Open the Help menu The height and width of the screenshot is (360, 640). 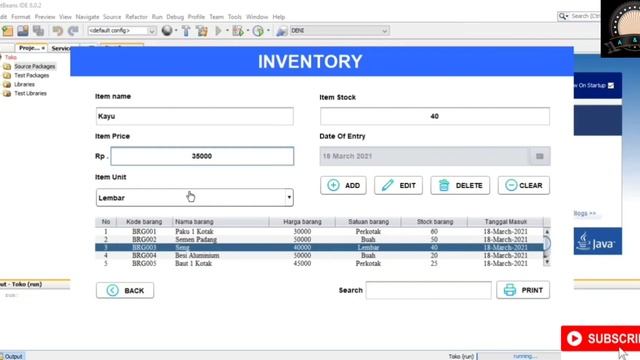(278, 17)
